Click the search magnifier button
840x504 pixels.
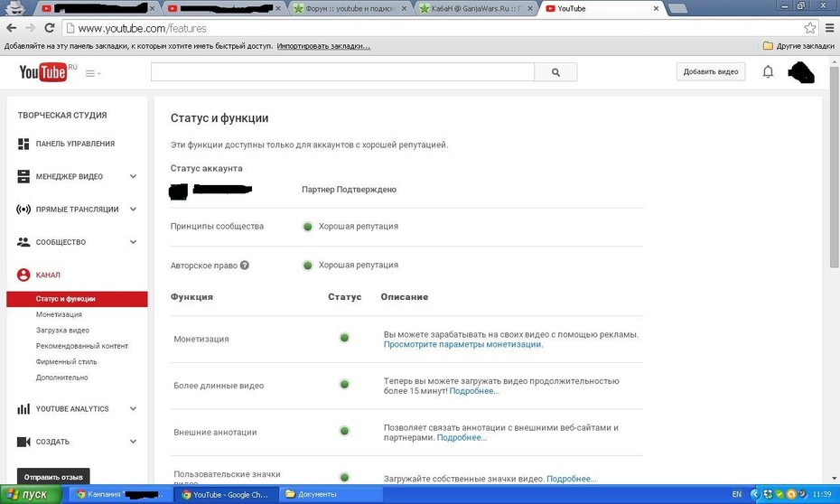click(555, 71)
